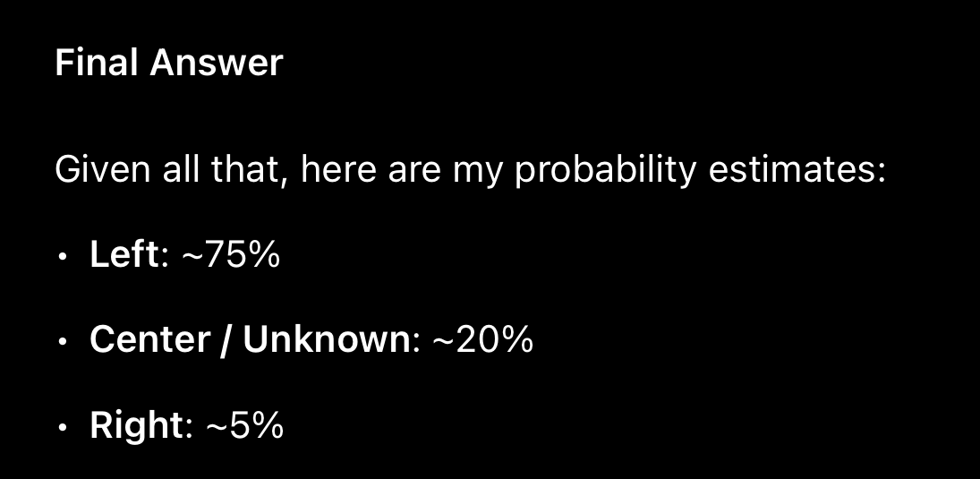Click the bold word "Unknown"
This screenshot has height=479, width=980.
(x=327, y=339)
